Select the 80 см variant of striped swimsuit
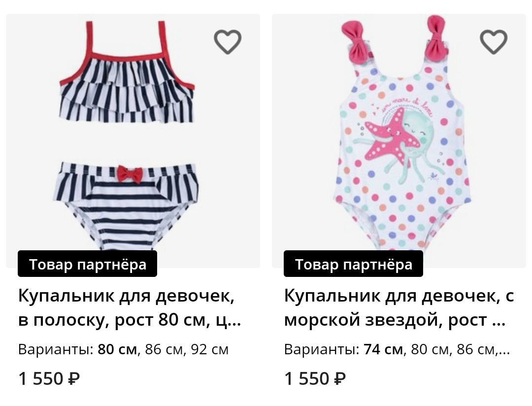 (x=117, y=349)
